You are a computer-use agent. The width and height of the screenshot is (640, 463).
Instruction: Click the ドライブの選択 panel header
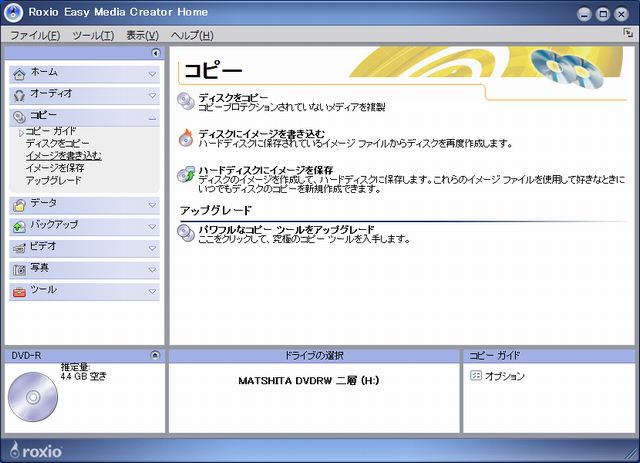tap(314, 356)
